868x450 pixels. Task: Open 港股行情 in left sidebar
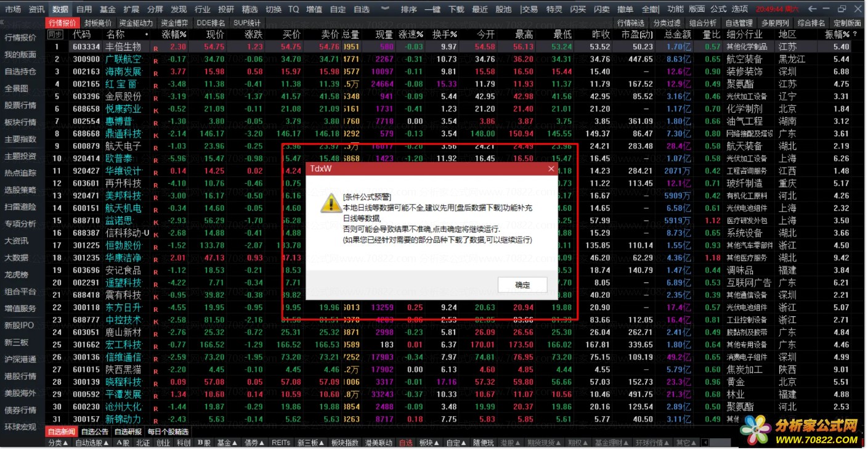click(x=20, y=376)
